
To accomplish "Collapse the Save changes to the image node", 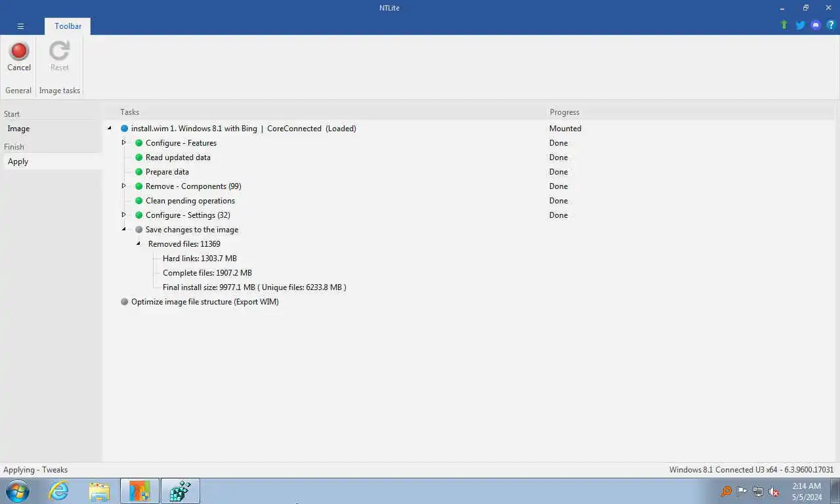I will [x=124, y=230].
